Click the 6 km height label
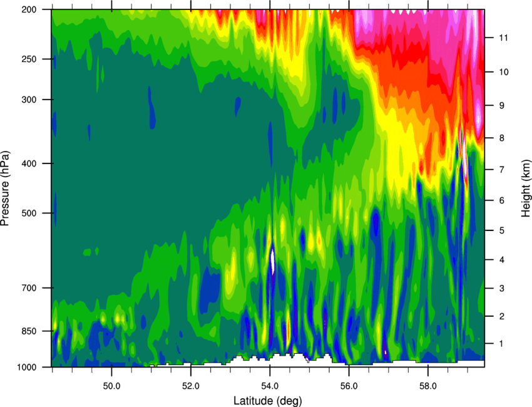 click(502, 200)
